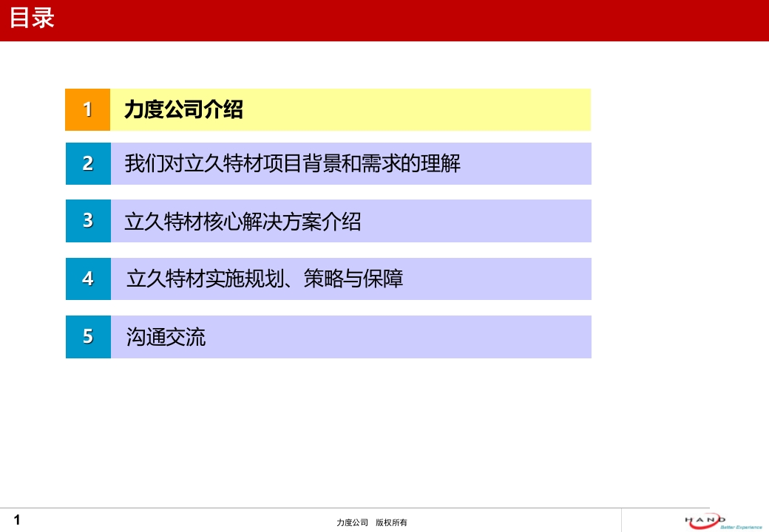Viewport: 769px width, 532px height.
Task: Click the 力度公司 footer text
Action: 352,522
